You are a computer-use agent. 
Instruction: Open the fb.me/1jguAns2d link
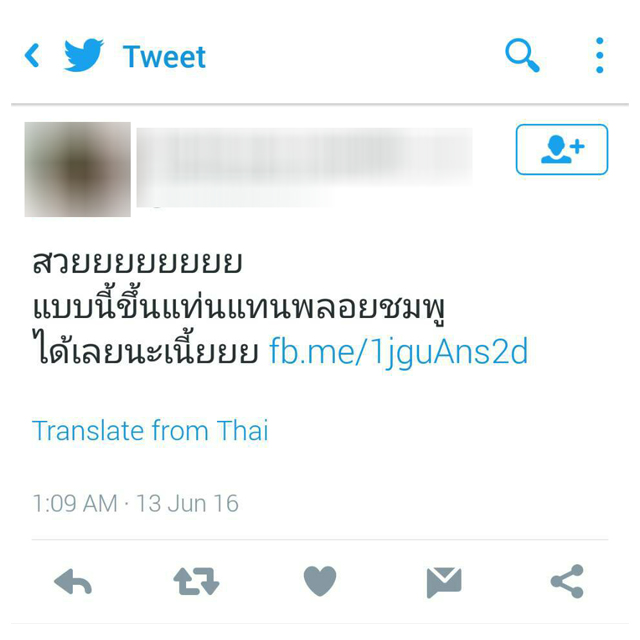(398, 351)
